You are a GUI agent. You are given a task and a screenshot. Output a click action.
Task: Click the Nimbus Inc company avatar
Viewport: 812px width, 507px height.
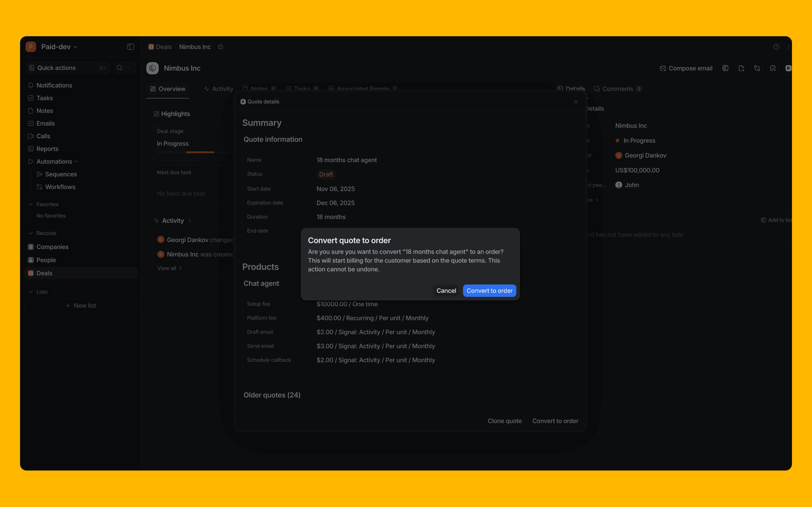coord(153,68)
